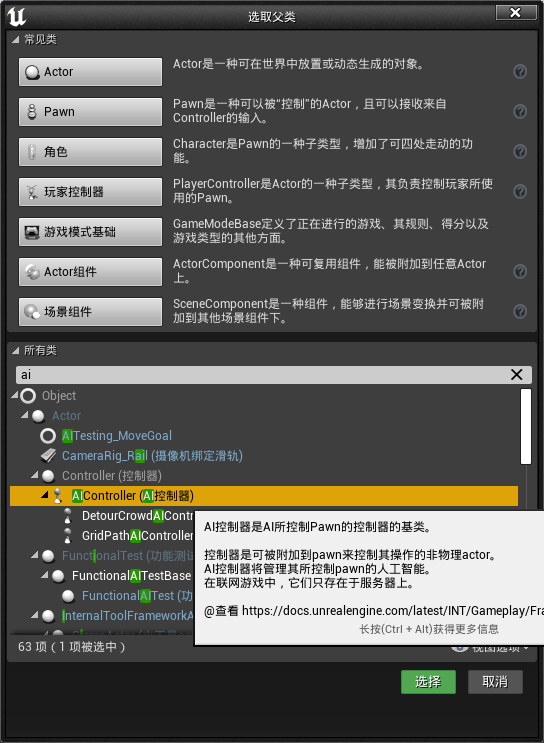
Task: Open help icon for PlayerController description
Action: pyautogui.click(x=520, y=191)
